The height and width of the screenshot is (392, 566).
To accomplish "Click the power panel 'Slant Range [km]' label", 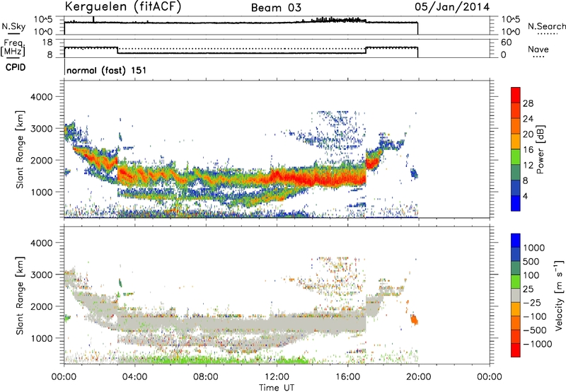I will point(20,149).
